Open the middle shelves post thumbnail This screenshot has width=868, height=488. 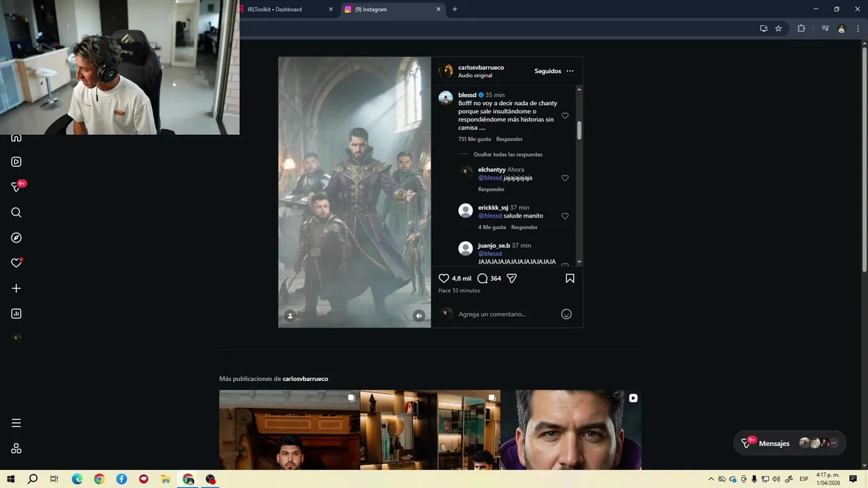pyautogui.click(x=430, y=430)
